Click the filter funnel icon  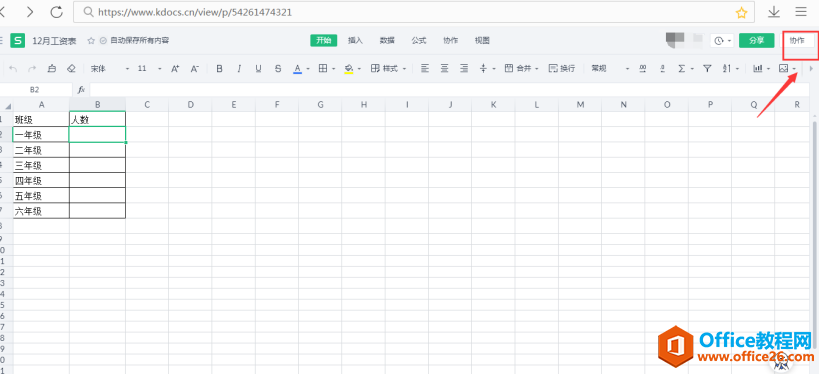(x=707, y=69)
